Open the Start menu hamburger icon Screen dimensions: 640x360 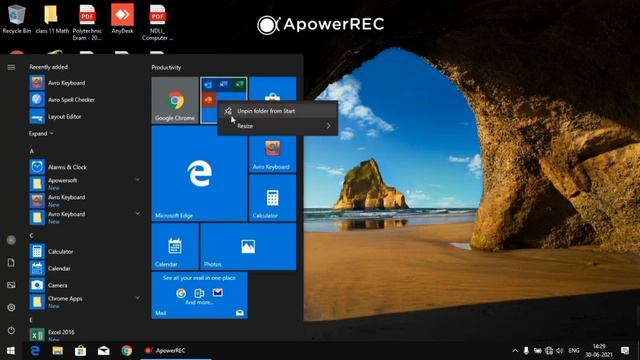coord(11,67)
